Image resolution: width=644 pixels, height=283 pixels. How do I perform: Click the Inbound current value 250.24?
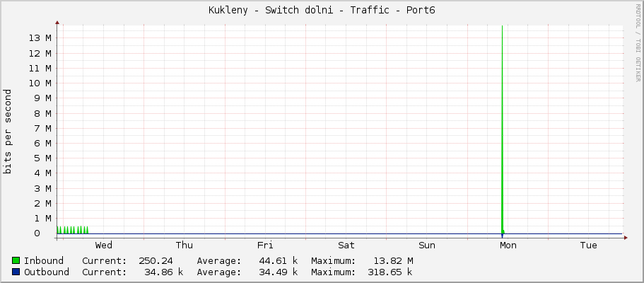point(156,261)
